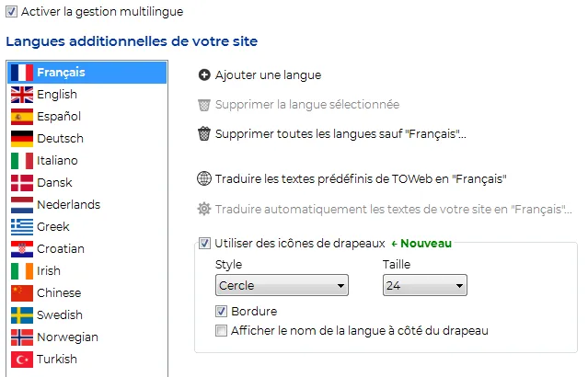Image resolution: width=588 pixels, height=377 pixels.
Task: Open the Style dropdown showing Cercle
Action: [x=282, y=285]
